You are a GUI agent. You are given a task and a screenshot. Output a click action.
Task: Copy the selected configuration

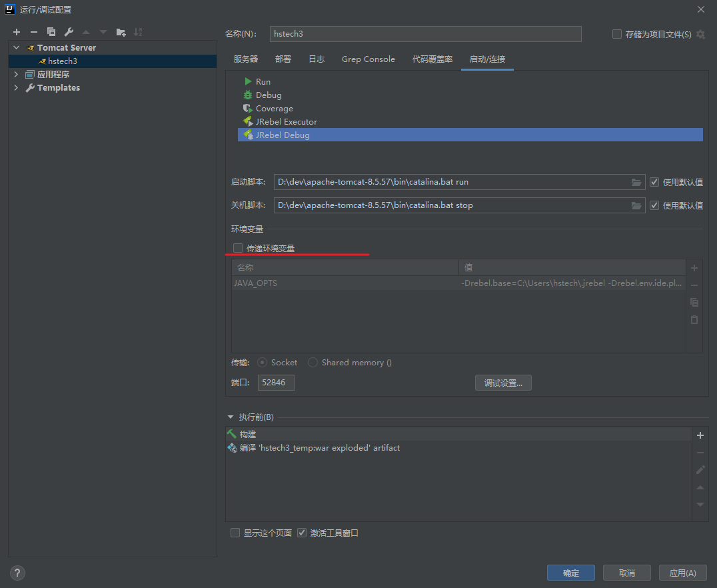tap(51, 32)
